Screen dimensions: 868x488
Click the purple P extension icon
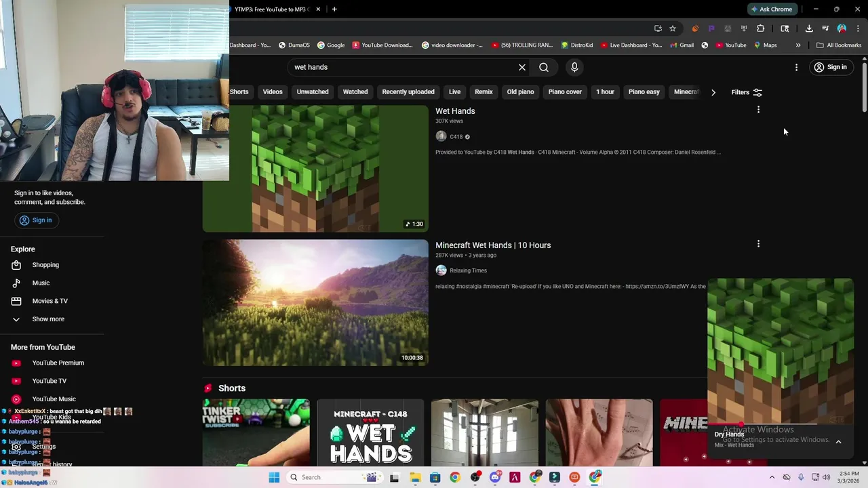[x=711, y=28]
